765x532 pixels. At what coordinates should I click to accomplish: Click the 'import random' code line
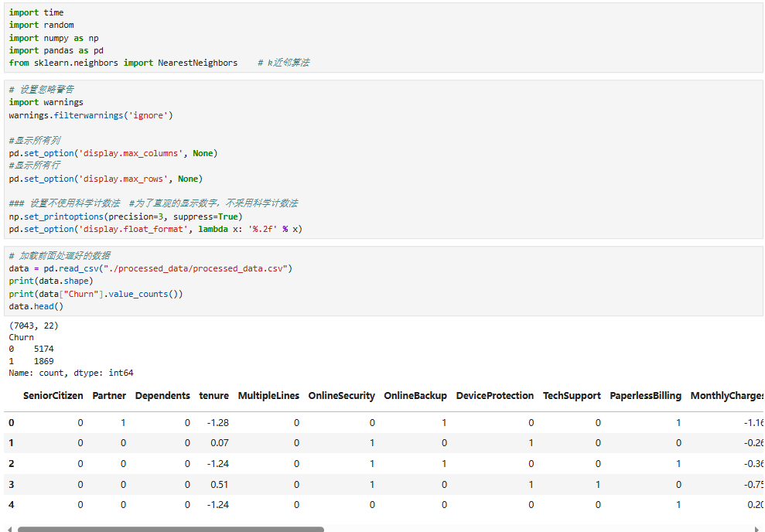tap(42, 25)
